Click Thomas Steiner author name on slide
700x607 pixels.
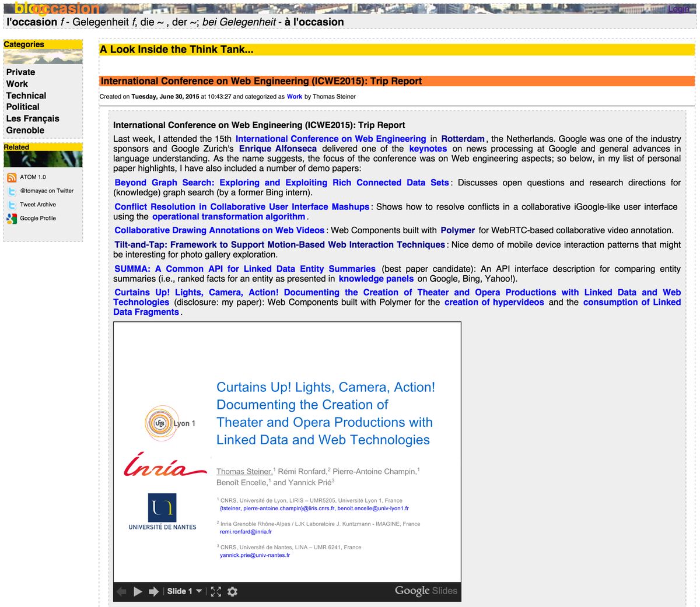tap(244, 471)
